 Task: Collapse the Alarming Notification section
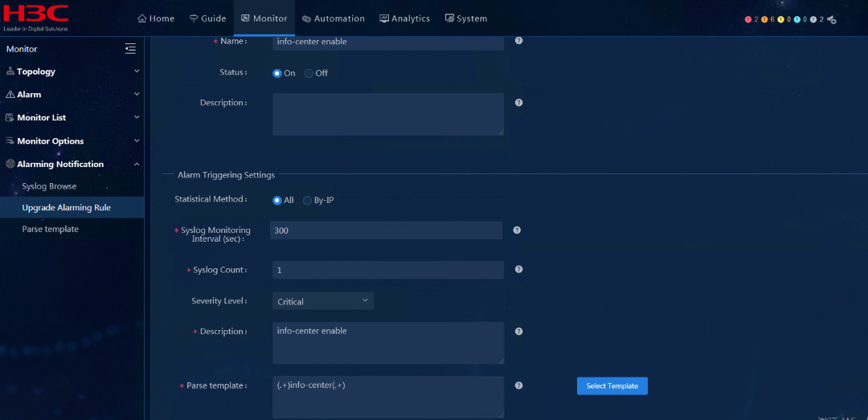point(137,165)
